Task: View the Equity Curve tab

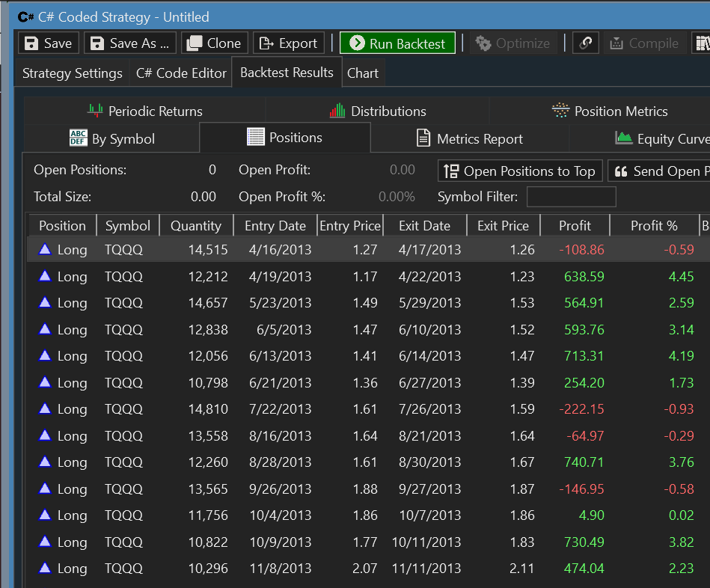Action: tap(662, 139)
